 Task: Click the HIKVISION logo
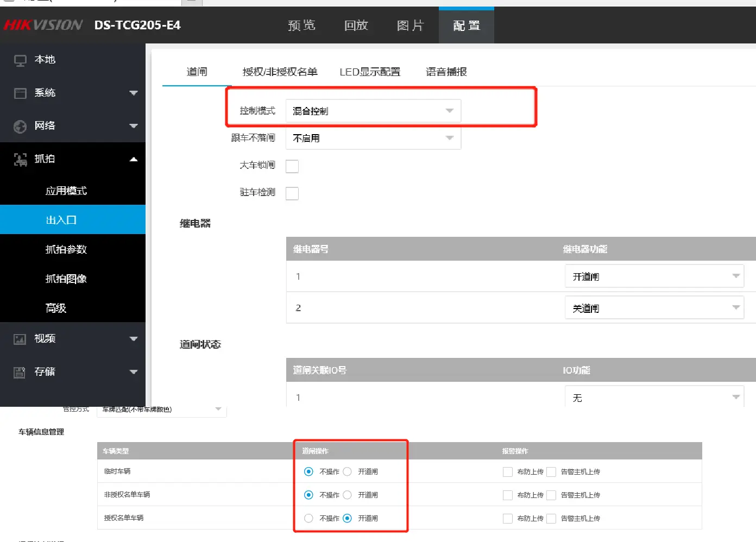click(x=43, y=25)
